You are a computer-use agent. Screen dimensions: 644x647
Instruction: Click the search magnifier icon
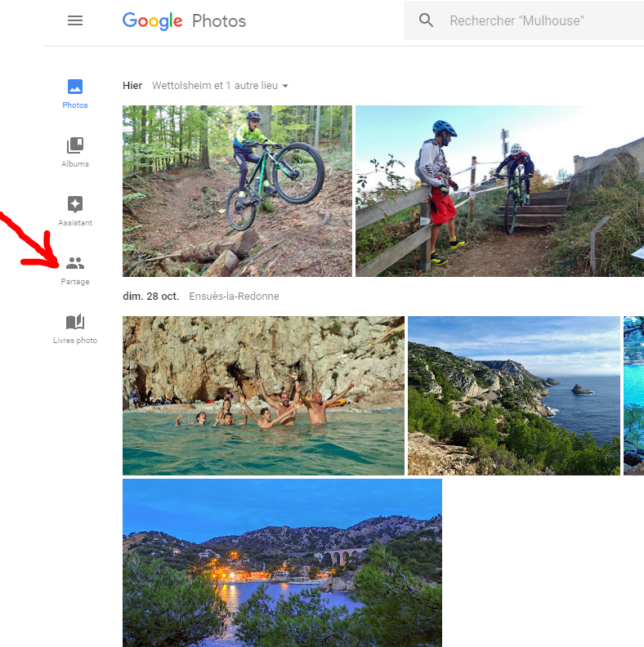426,20
